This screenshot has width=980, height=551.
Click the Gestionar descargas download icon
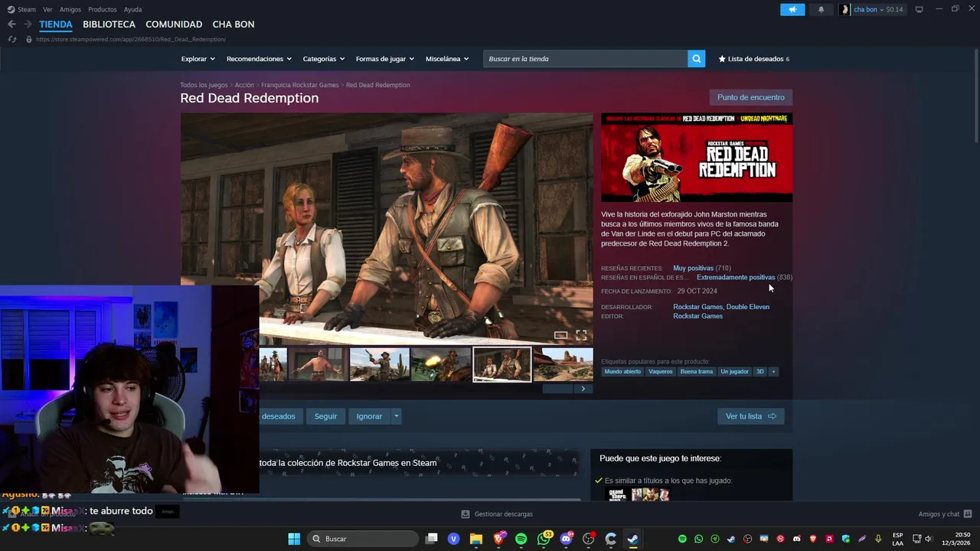[465, 514]
